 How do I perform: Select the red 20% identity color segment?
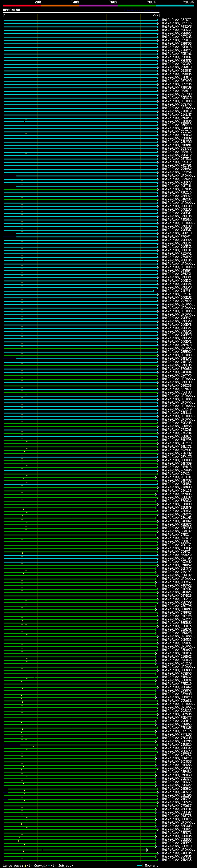22,6
